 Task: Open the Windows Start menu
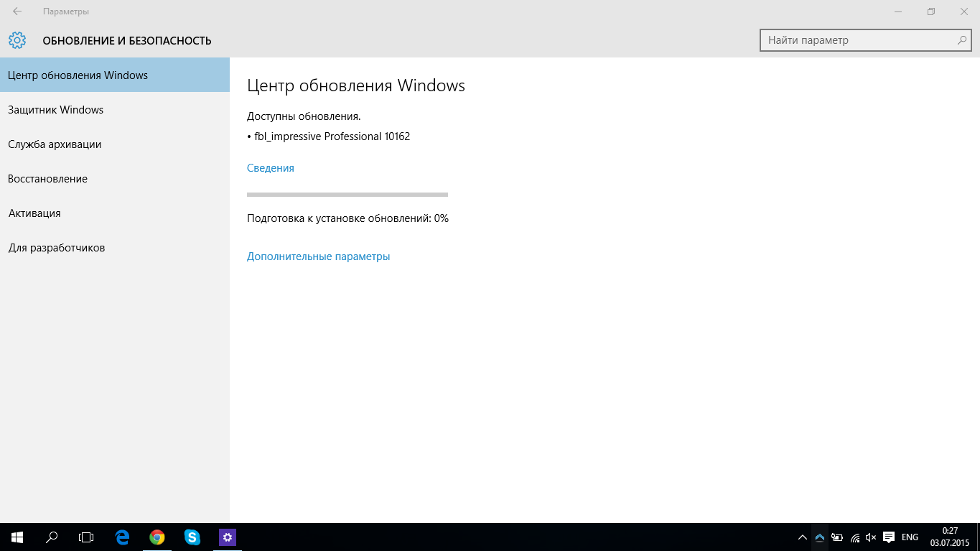tap(17, 537)
